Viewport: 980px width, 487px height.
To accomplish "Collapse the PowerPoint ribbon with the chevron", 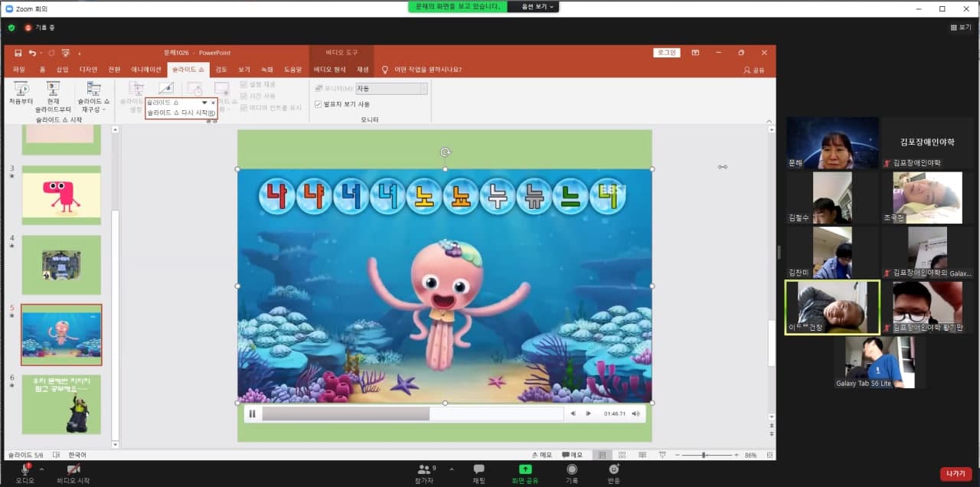I will tap(768, 122).
